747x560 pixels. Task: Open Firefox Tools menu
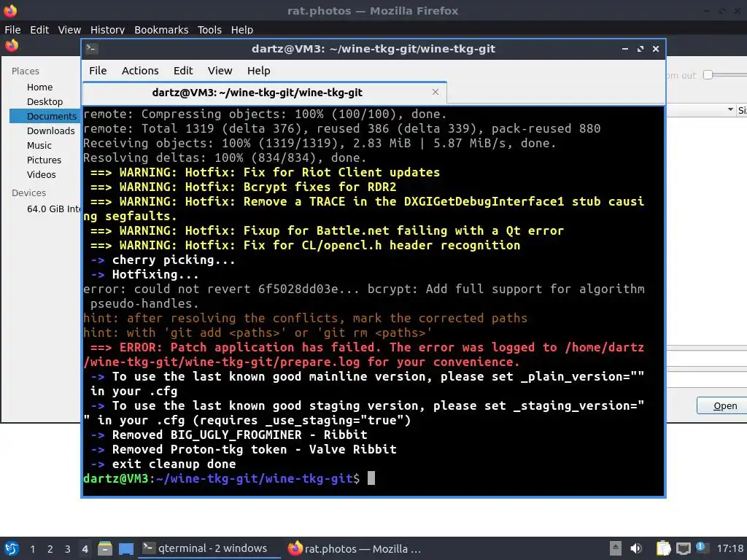209,29
